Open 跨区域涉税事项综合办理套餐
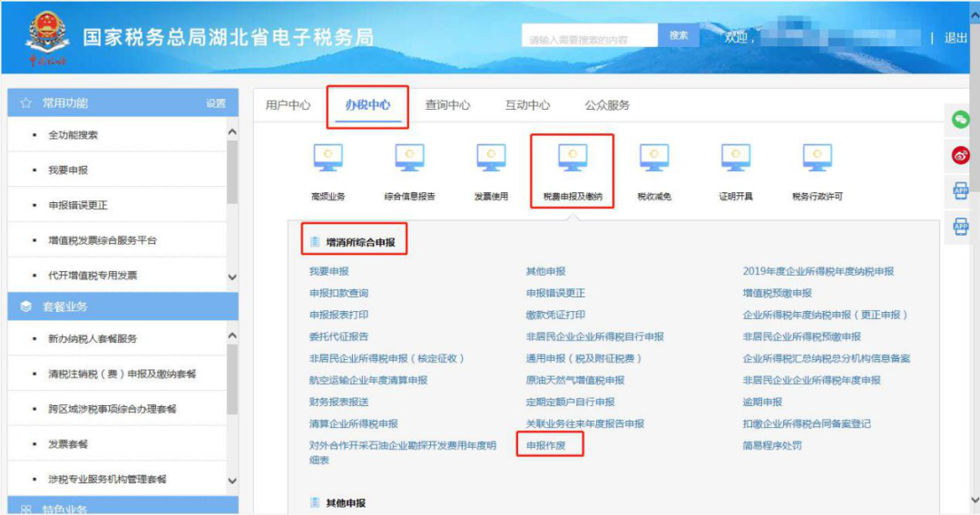Viewport: 980px width, 515px height. (113, 409)
